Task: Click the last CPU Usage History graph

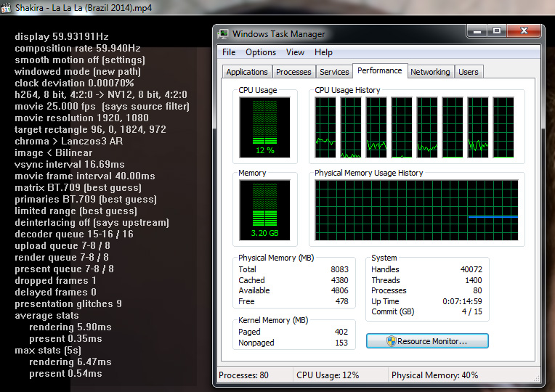Action: pyautogui.click(x=503, y=128)
